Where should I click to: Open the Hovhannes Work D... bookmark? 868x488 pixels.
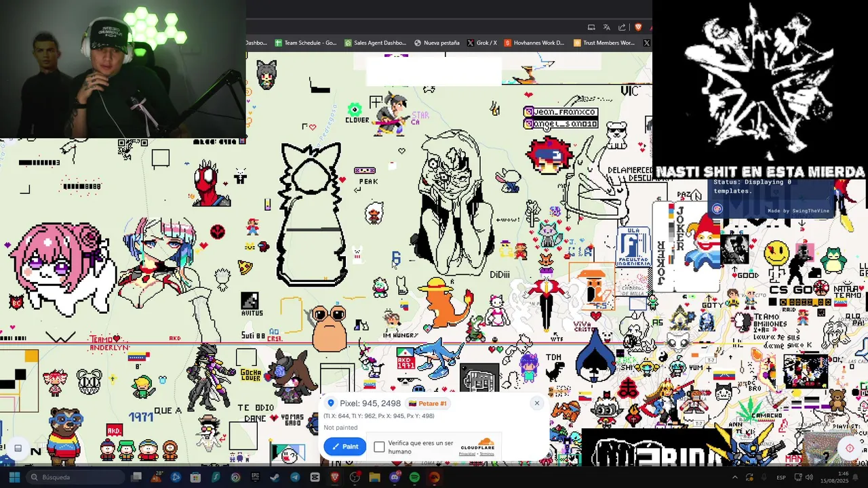(x=534, y=43)
